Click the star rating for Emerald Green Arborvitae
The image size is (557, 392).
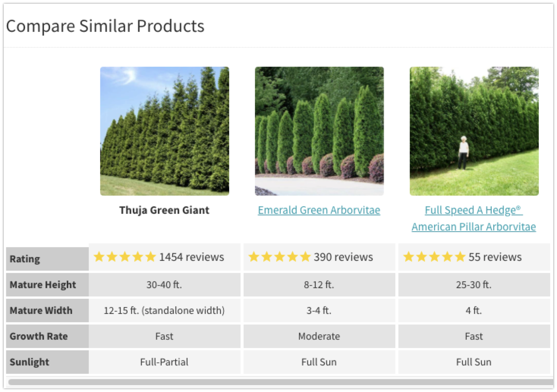pyautogui.click(x=279, y=257)
